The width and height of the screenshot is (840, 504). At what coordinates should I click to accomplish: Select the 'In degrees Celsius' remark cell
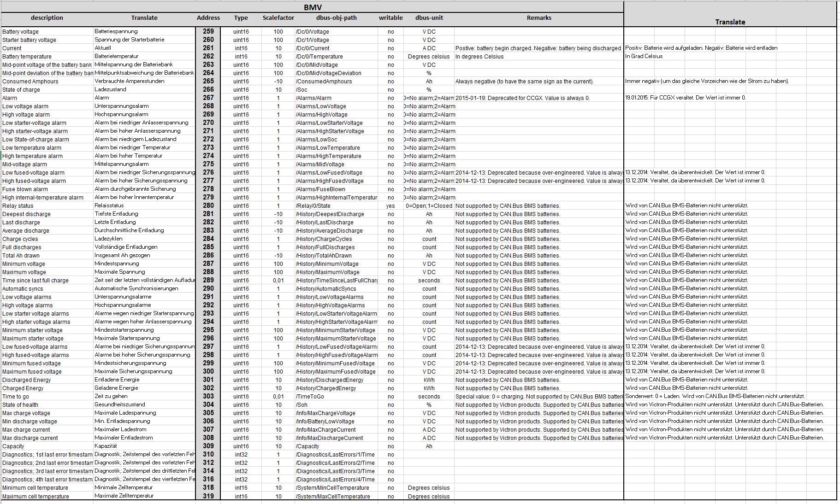(x=539, y=57)
